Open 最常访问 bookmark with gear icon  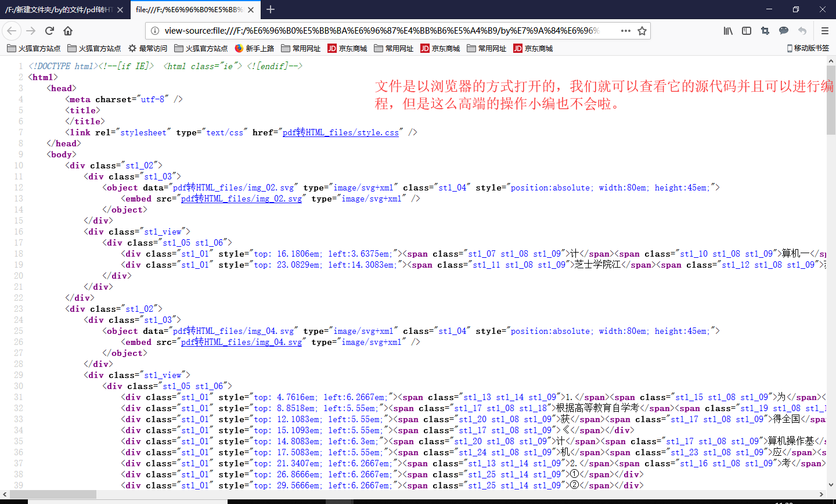[x=147, y=48]
